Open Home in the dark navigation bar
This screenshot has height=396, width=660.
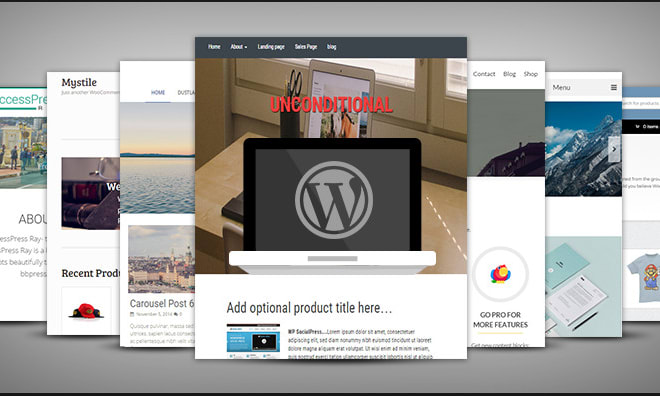[x=214, y=47]
